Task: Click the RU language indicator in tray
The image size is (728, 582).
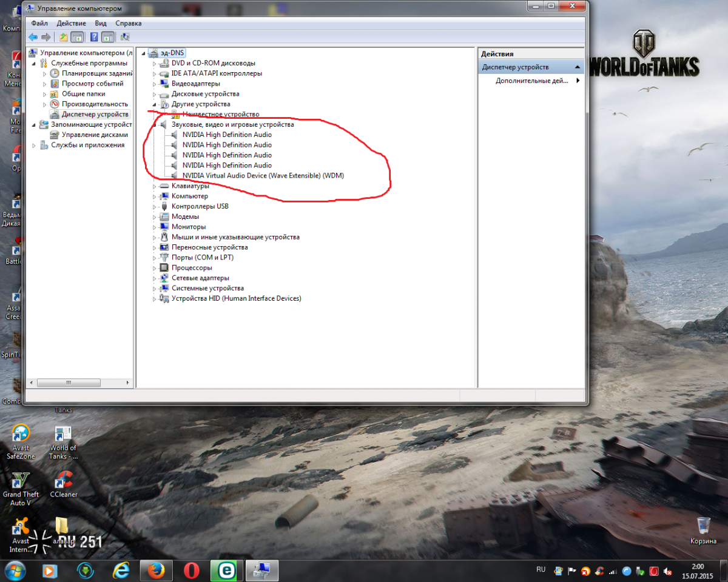Action: pos(541,570)
